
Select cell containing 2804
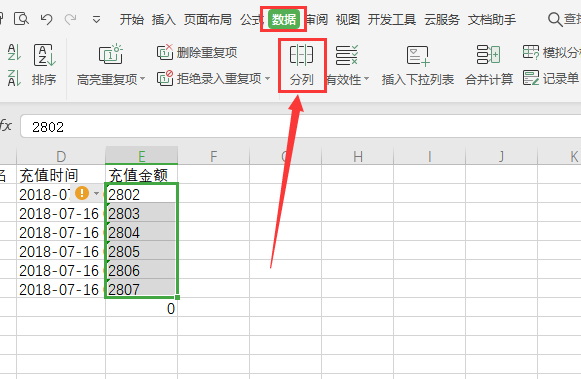[142, 232]
